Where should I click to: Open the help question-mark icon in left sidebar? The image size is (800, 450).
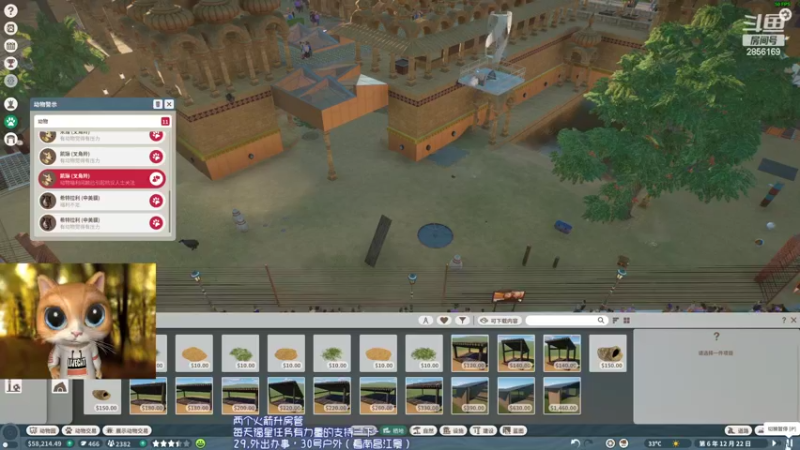pos(11,11)
